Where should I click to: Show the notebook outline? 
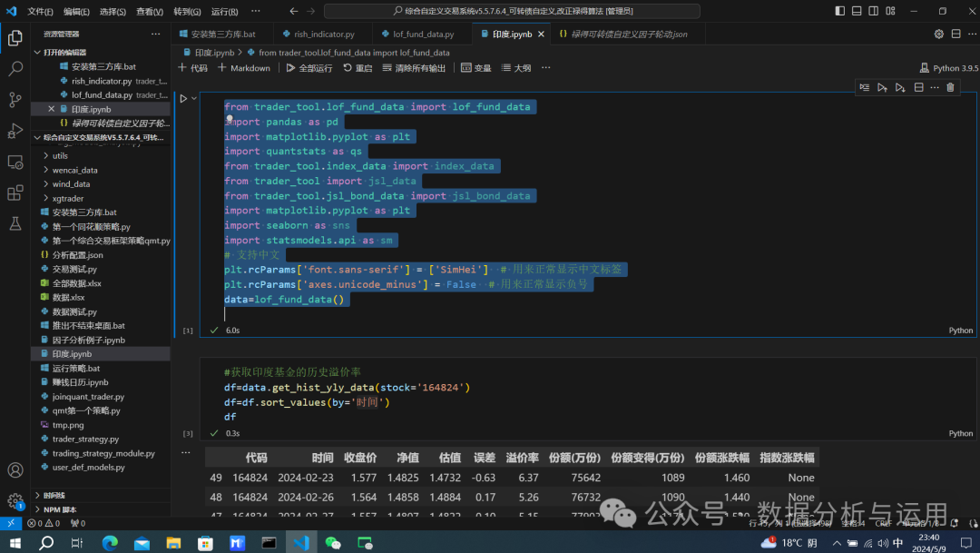516,67
